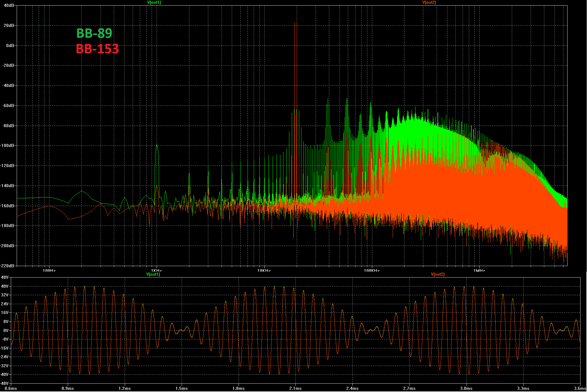Click the 0.9ms time axis label
Screen dimensions: 587x392
(x=68, y=389)
